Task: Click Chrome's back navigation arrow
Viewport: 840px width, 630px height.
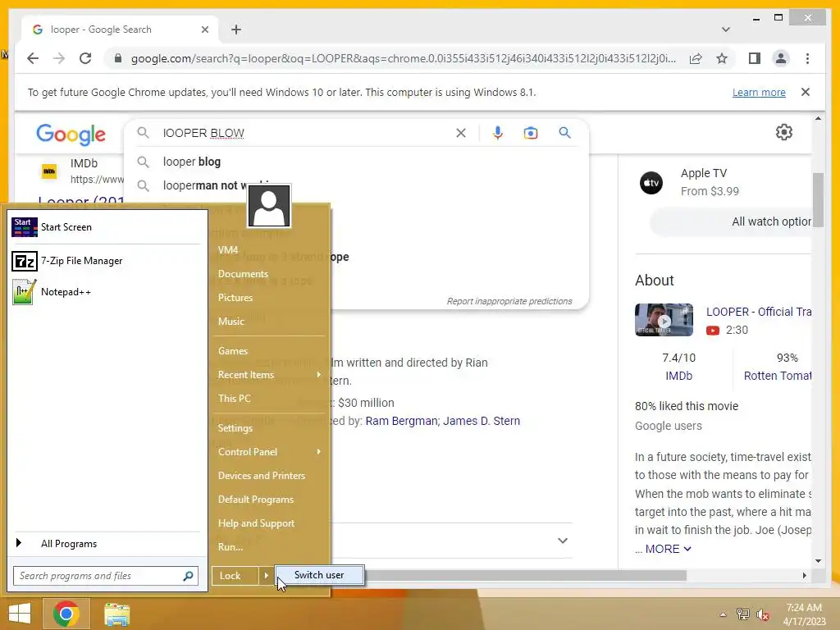Action: tap(33, 58)
